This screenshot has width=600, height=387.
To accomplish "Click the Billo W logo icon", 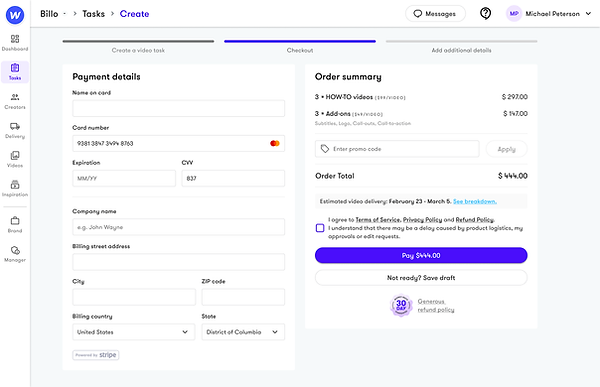I will (15, 15).
